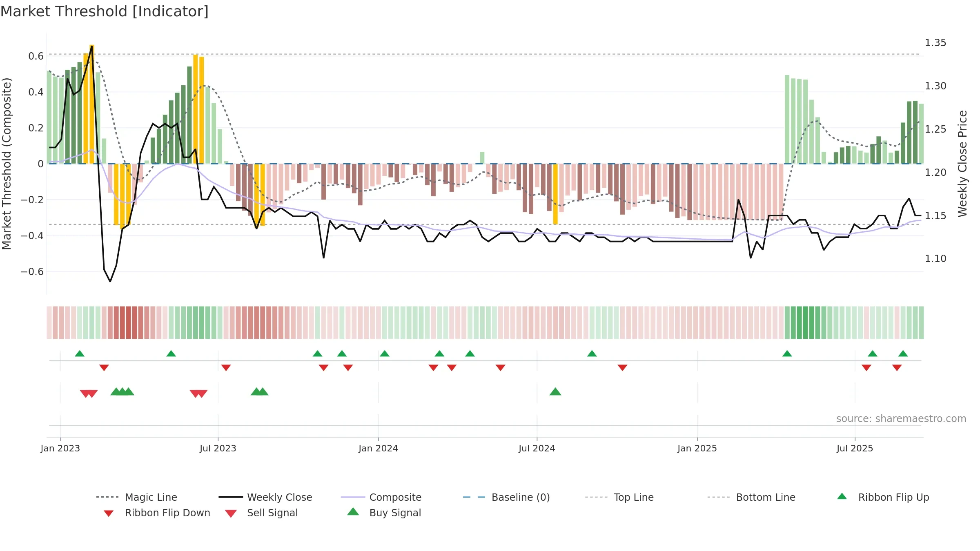Click the small green bar near May 2024

coord(482,158)
